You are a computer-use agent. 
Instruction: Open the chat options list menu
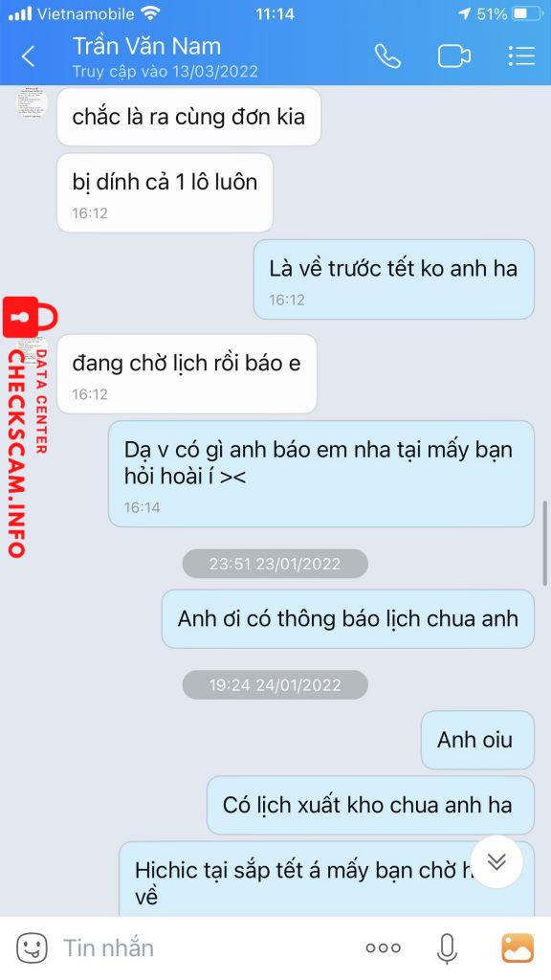pyautogui.click(x=521, y=56)
